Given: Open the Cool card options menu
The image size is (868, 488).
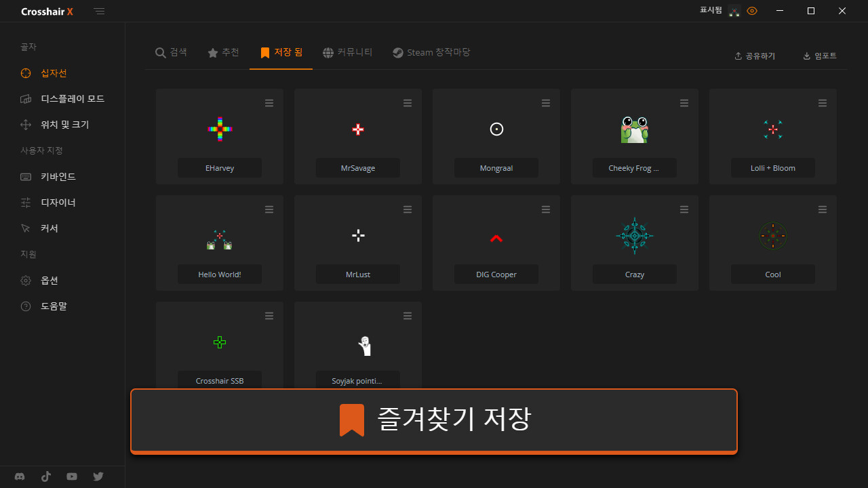Looking at the screenshot, I should 823,209.
